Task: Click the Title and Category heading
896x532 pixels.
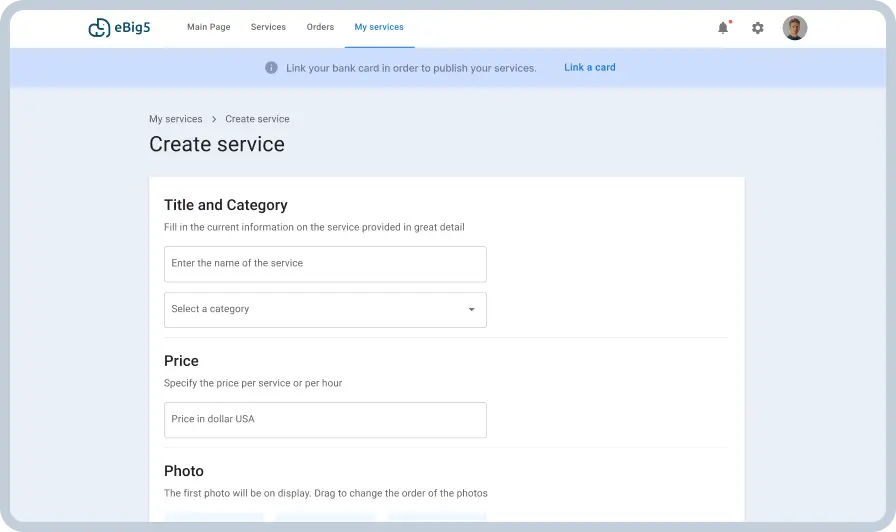Action: pos(226,205)
